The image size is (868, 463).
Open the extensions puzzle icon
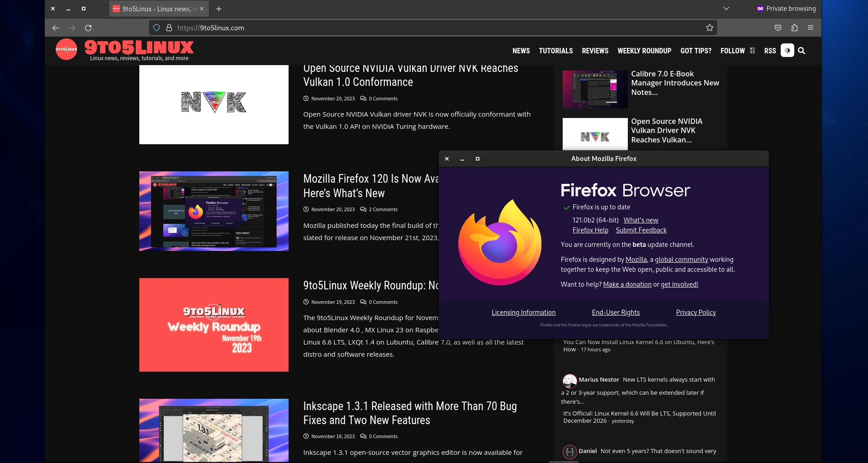(794, 28)
